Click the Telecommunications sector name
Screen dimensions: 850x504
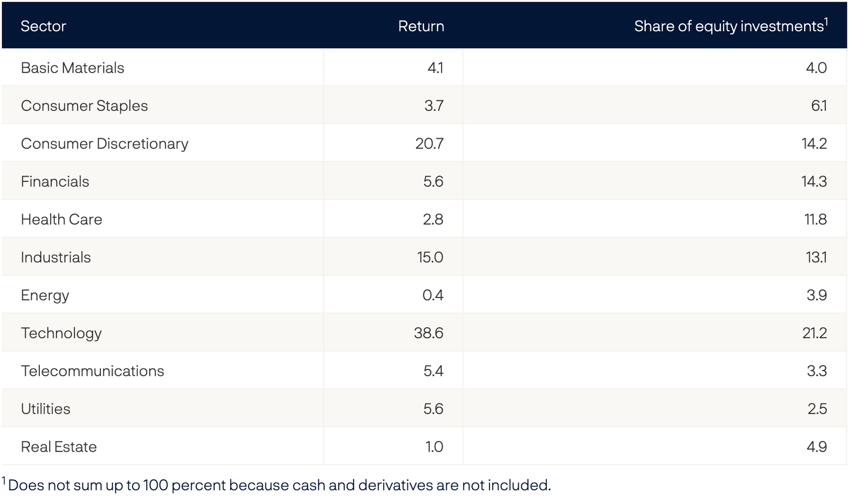click(x=93, y=371)
